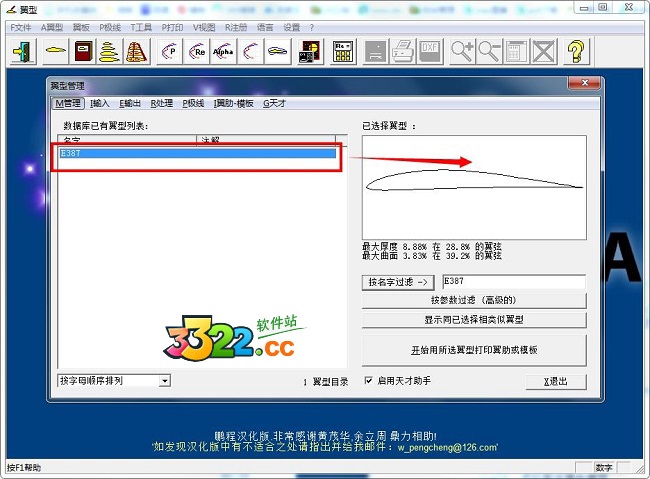Switch to the dialog's P极线 tab
This screenshot has width=650, height=479.
(x=193, y=103)
